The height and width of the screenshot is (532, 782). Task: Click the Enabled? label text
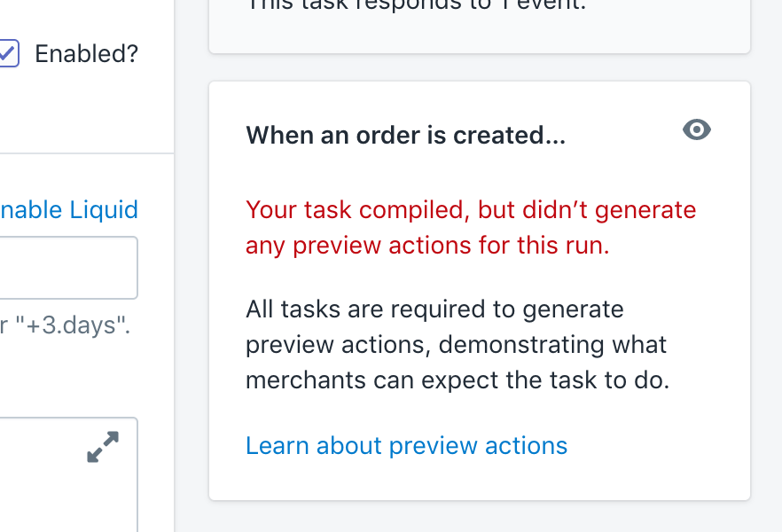(86, 53)
